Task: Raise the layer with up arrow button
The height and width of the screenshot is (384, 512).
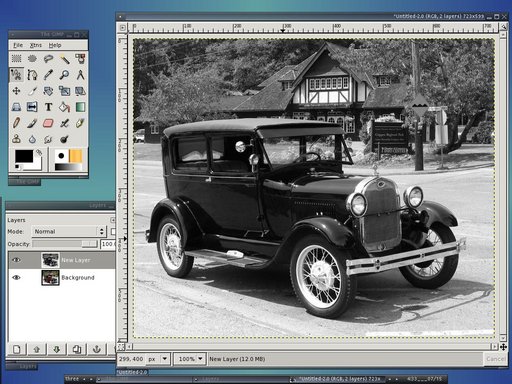Action: coord(37,349)
